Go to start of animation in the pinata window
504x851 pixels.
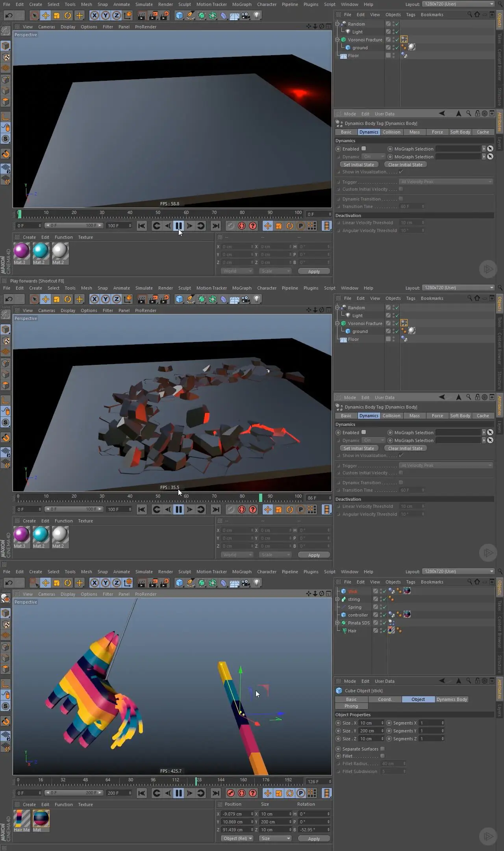click(142, 793)
